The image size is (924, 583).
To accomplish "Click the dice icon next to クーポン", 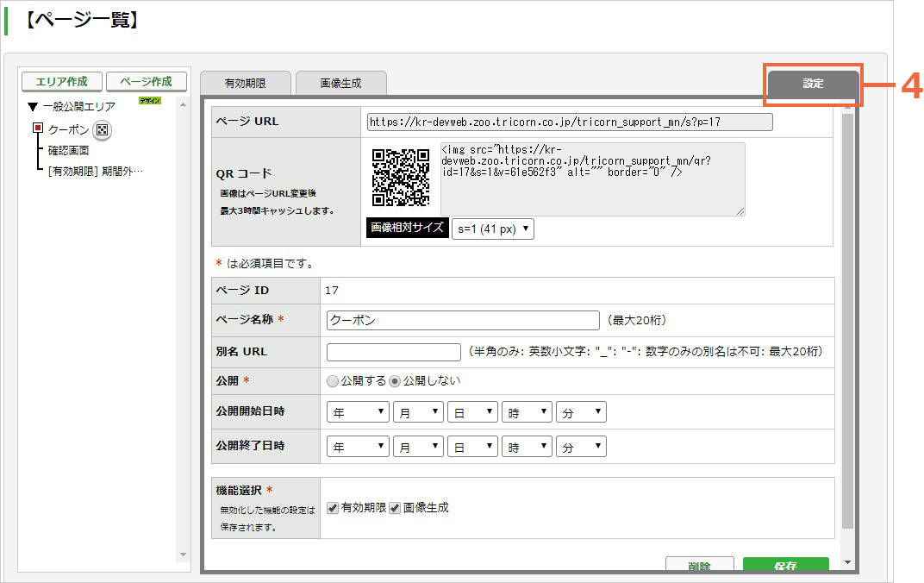I will pos(102,129).
